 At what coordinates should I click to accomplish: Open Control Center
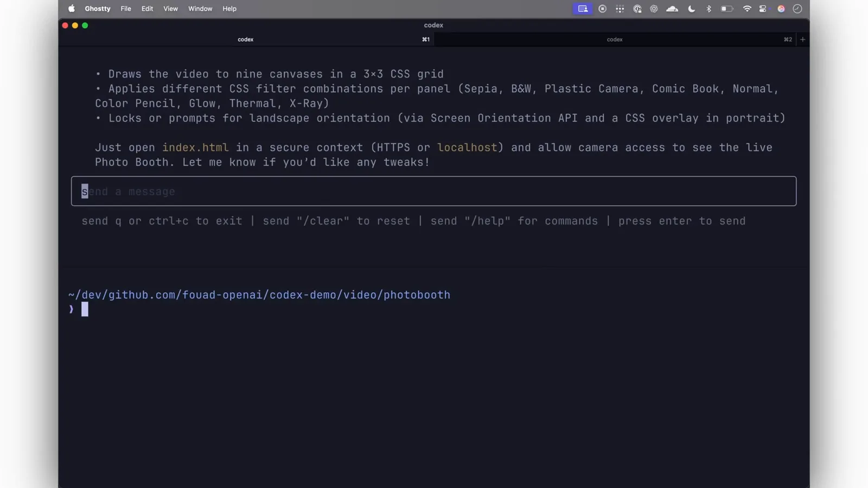point(763,9)
